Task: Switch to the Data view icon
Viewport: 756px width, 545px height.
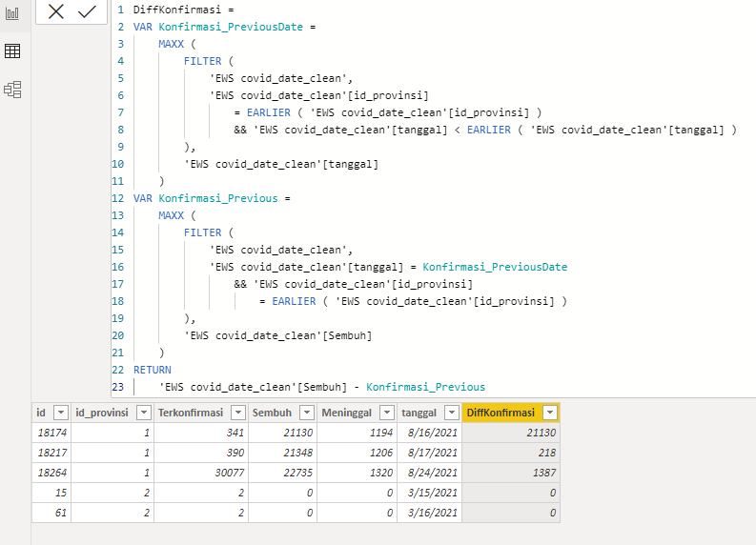Action: [12, 50]
